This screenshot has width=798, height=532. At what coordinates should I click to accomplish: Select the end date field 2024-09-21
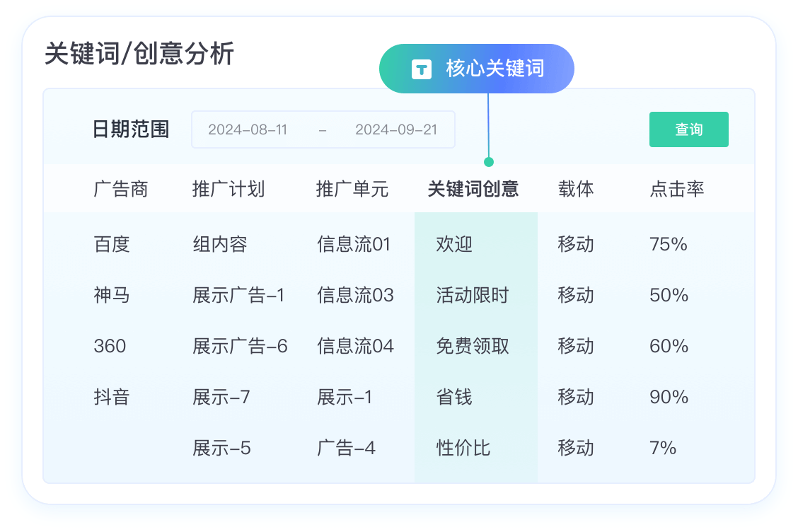(x=396, y=129)
